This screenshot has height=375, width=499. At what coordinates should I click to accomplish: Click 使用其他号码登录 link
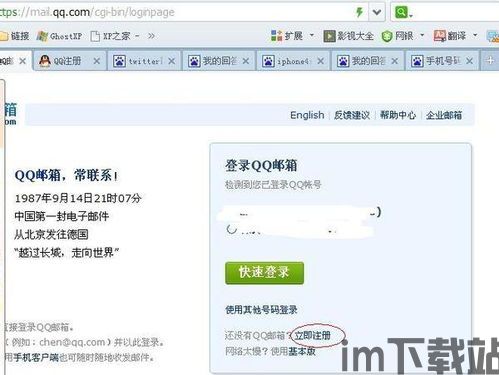click(261, 310)
